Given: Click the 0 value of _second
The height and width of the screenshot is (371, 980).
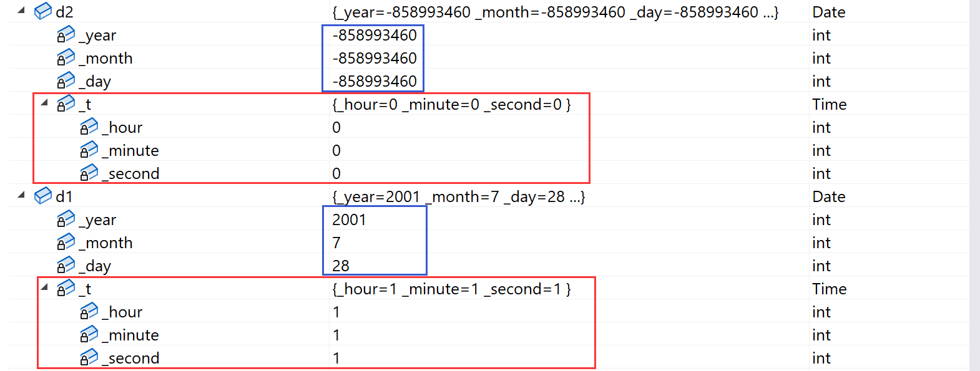Looking at the screenshot, I should [x=336, y=173].
